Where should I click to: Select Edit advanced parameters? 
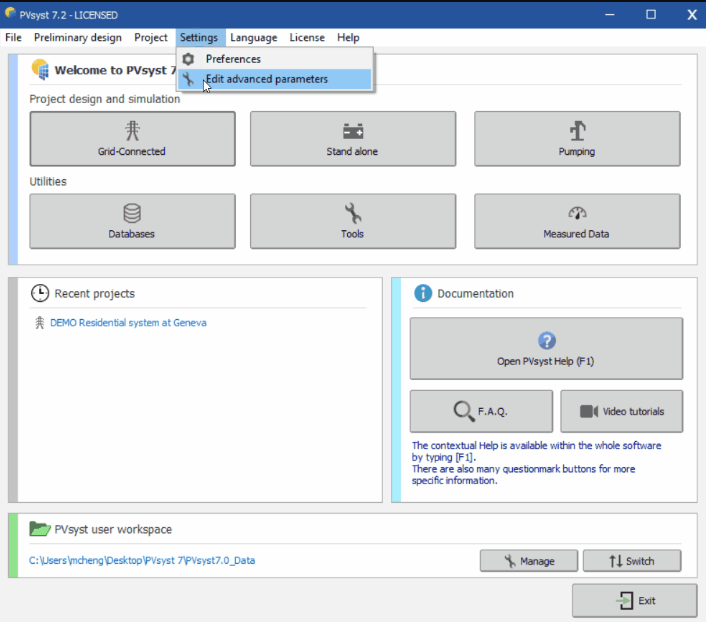[275, 79]
